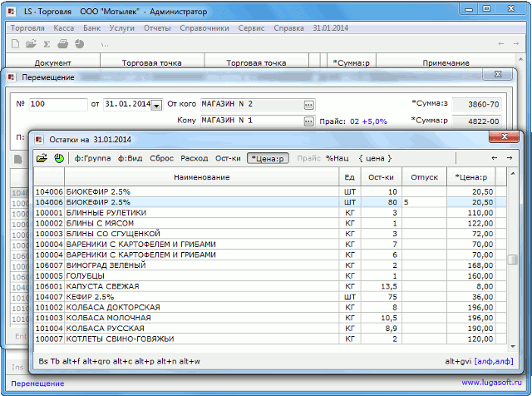Select row КОЛБАСА ДОКТОРСКАЯ
532x396 pixels.
270,308
